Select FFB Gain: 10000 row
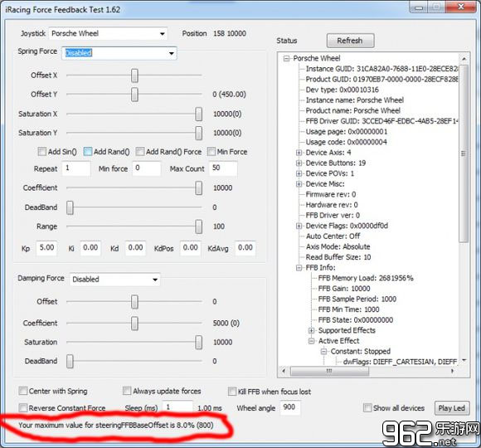This screenshot has width=481, height=448. [344, 289]
